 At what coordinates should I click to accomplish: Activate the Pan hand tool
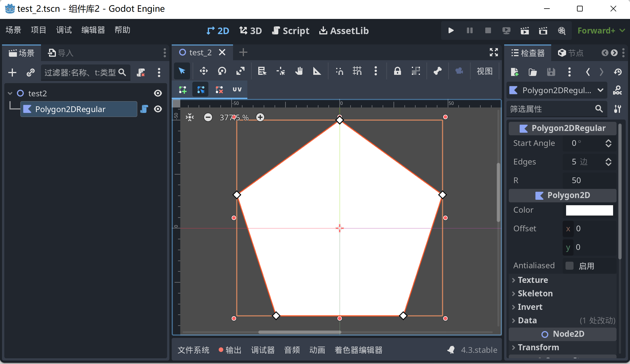tap(299, 71)
